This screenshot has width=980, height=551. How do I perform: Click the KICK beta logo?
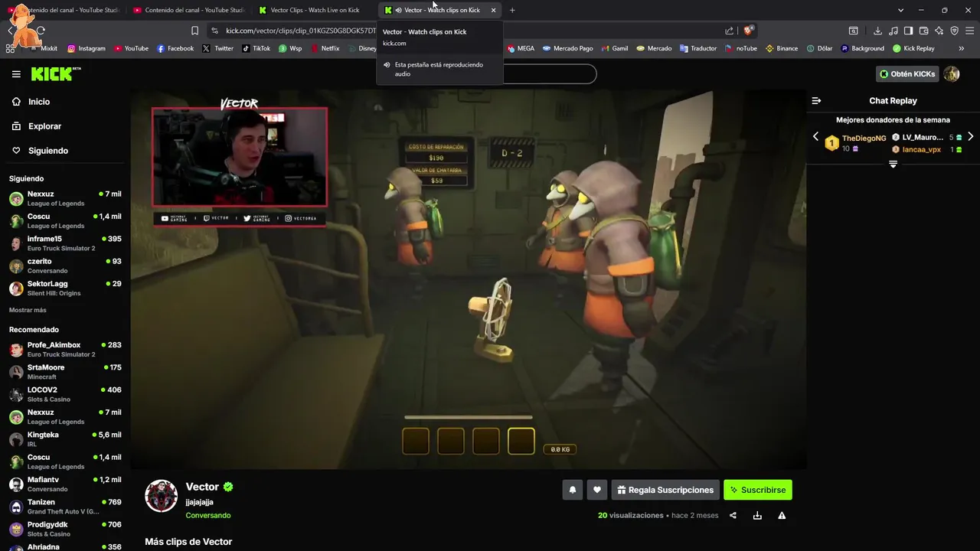(x=56, y=74)
